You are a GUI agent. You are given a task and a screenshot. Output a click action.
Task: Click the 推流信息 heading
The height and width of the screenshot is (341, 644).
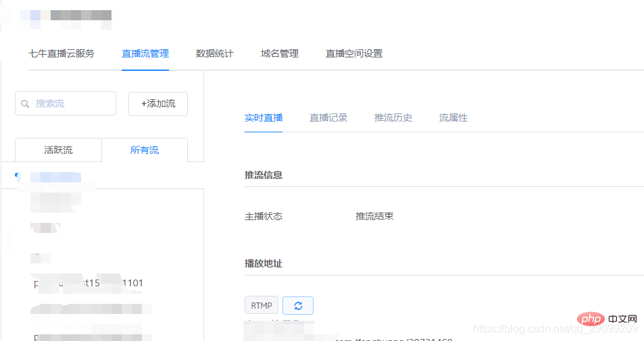click(264, 175)
